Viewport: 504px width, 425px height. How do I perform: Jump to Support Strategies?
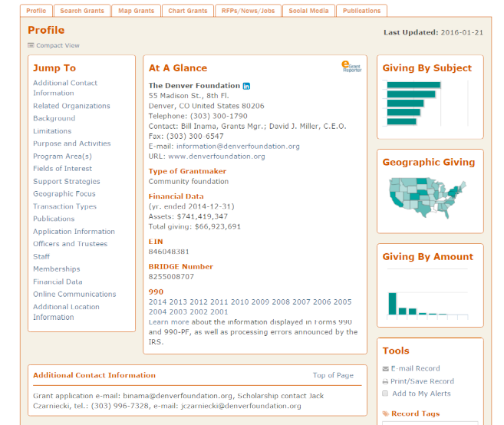pyautogui.click(x=67, y=181)
